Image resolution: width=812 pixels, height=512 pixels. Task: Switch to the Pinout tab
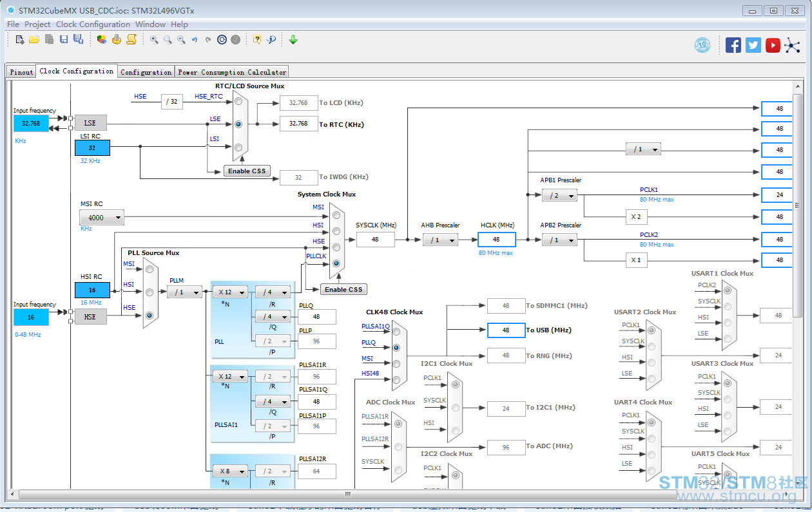(21, 72)
